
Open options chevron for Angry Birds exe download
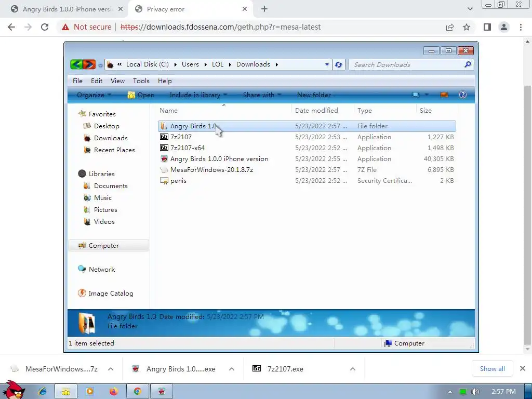pyautogui.click(x=232, y=369)
